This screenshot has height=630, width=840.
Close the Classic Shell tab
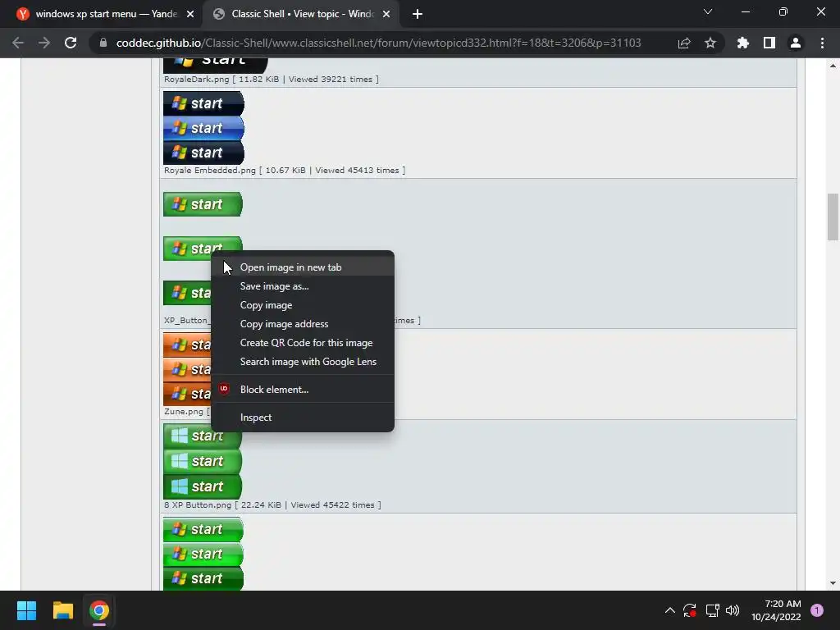(386, 14)
